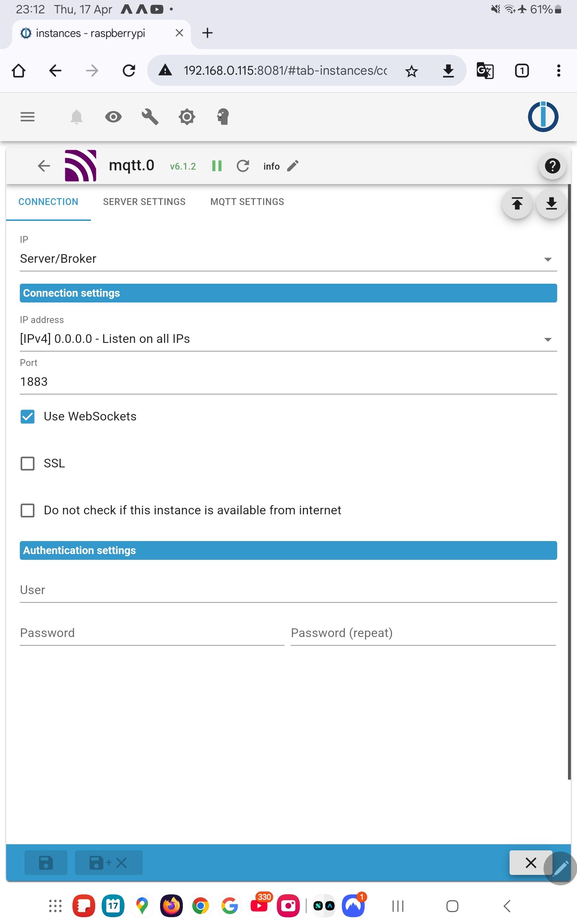The image size is (577, 924).
Task: Check the do-not-check internet availability box
Action: coord(27,510)
